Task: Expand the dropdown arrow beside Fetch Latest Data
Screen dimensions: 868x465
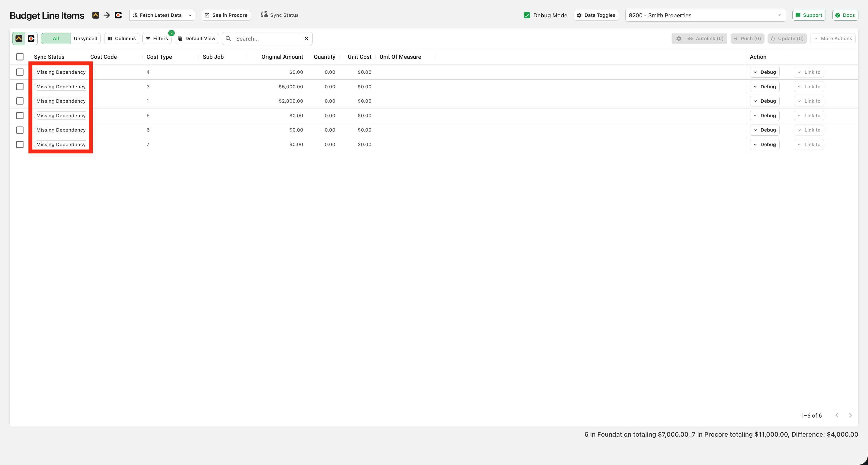Action: [x=190, y=15]
